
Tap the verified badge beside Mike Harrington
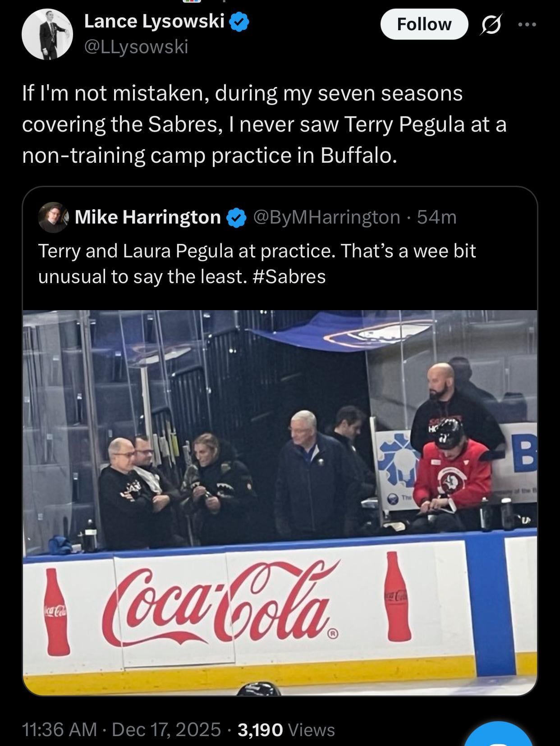tap(236, 218)
